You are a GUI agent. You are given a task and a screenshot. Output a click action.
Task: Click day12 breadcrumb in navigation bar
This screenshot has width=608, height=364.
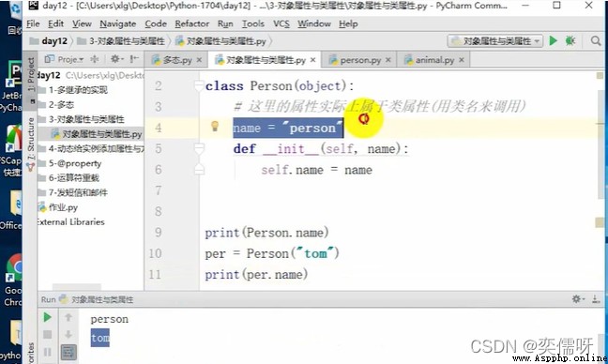[x=49, y=41]
